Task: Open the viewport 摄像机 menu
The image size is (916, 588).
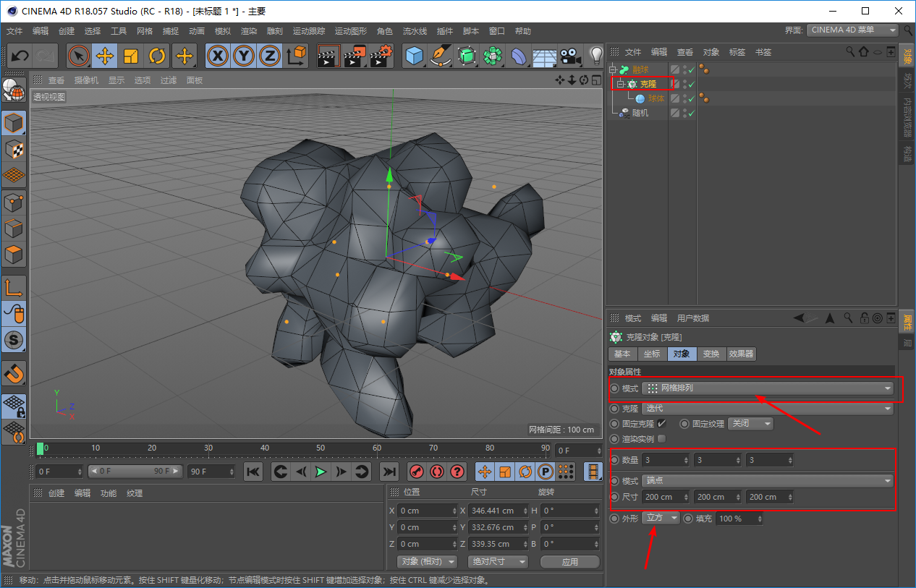Action: [x=86, y=80]
